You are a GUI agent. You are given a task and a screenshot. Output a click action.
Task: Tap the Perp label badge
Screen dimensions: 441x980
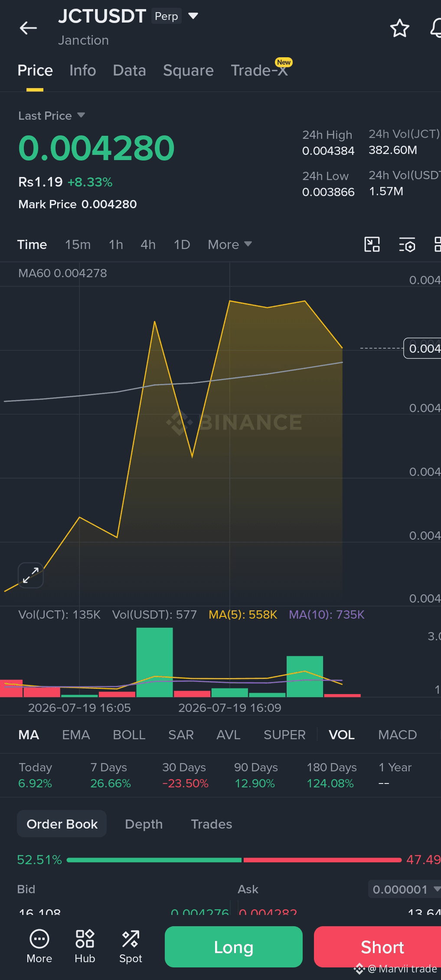point(167,16)
